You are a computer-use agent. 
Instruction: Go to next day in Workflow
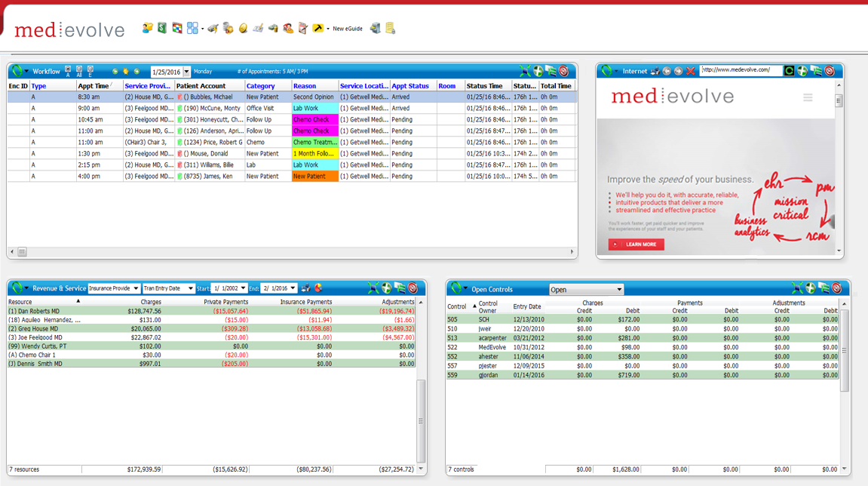[x=136, y=72]
